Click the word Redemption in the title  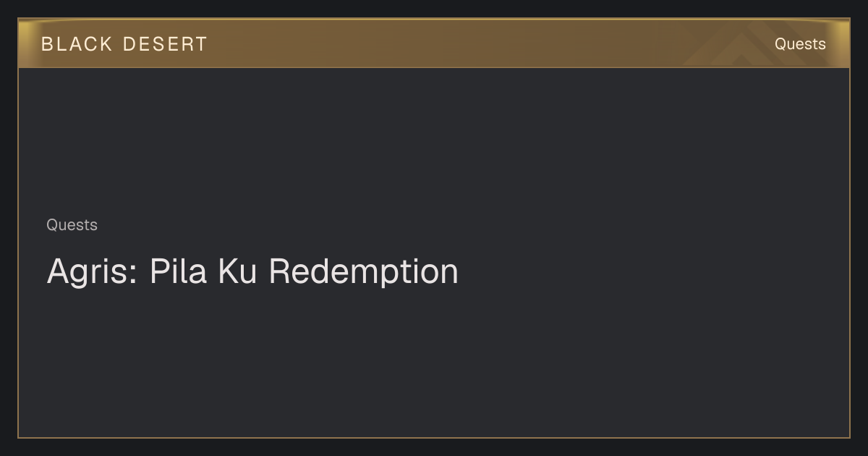pyautogui.click(x=364, y=272)
